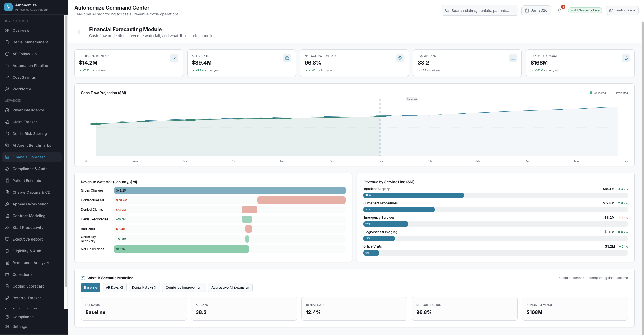Click the notification bell icon
The width and height of the screenshot is (644, 335).
point(559,10)
